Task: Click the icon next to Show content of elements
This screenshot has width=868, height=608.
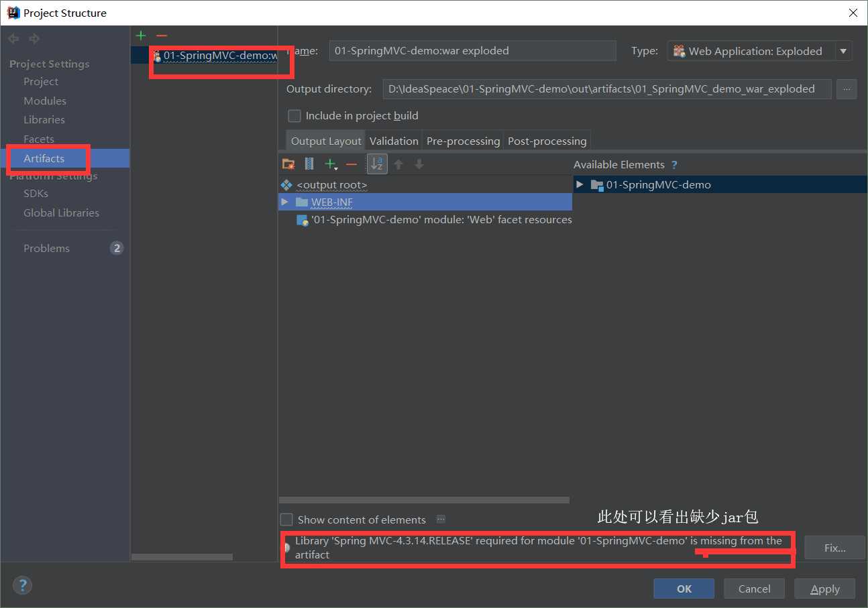Action: point(441,519)
